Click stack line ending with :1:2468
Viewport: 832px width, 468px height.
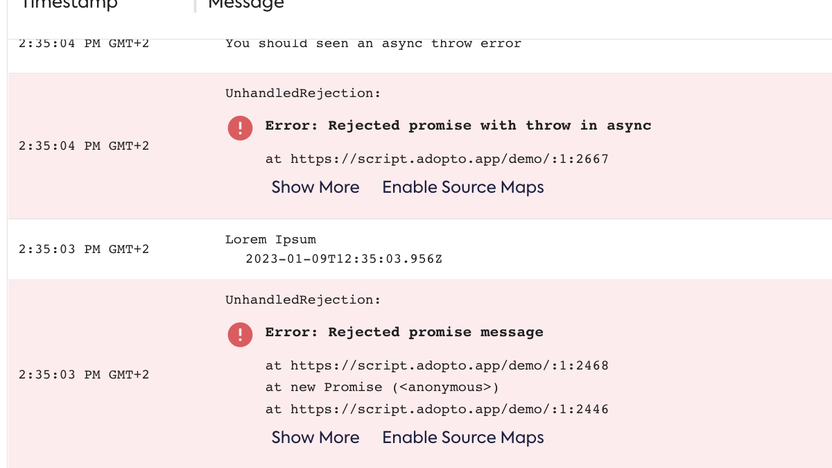tap(437, 366)
